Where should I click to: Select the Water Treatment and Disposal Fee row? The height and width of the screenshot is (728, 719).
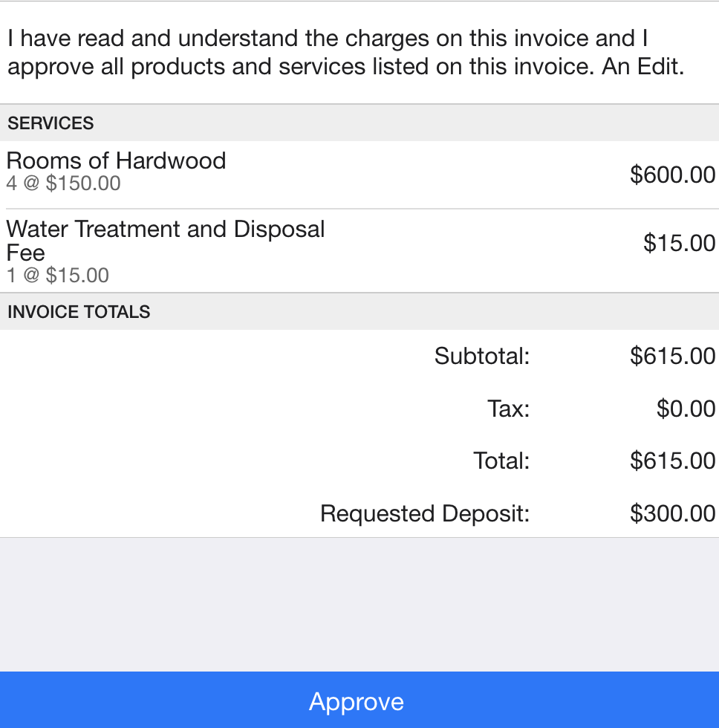pos(359,251)
